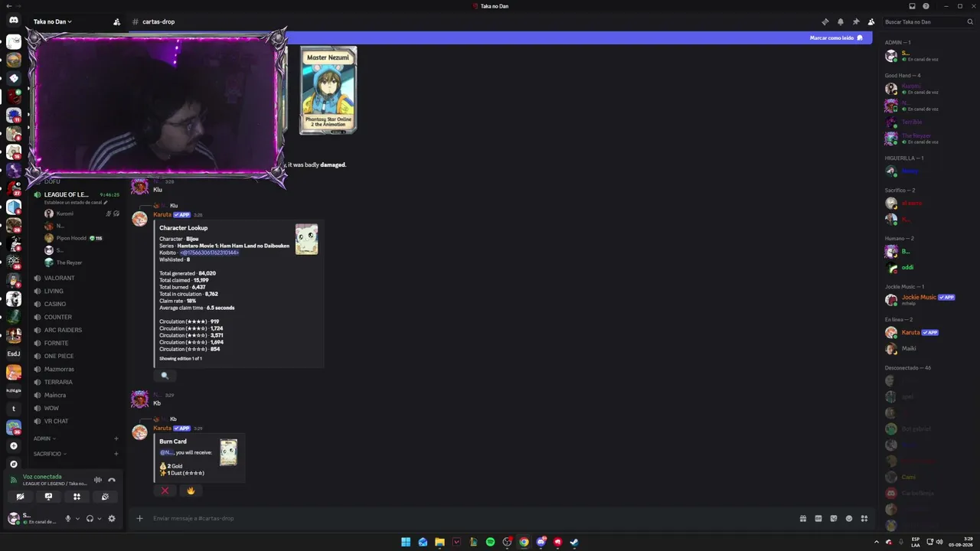Focus the Buscar Taka no Dan search box
The height and width of the screenshot is (551, 980).
pos(929,21)
